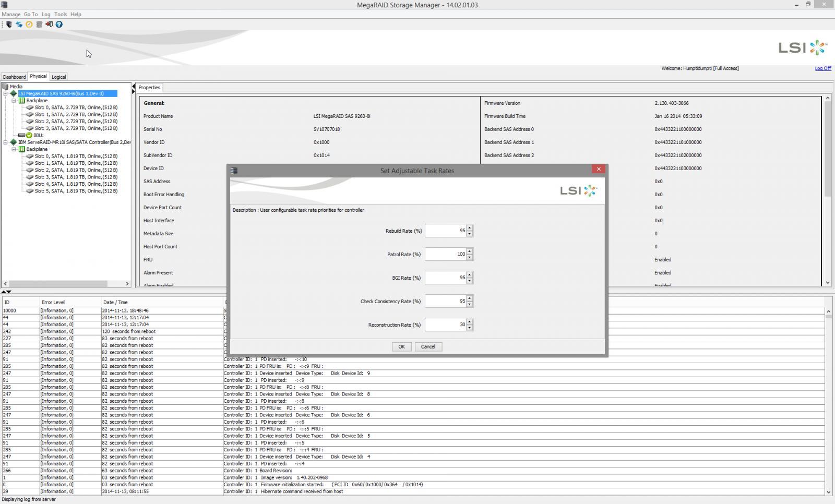Click the Reconstruction Rate value field
The width and height of the screenshot is (835, 504).
(446, 325)
